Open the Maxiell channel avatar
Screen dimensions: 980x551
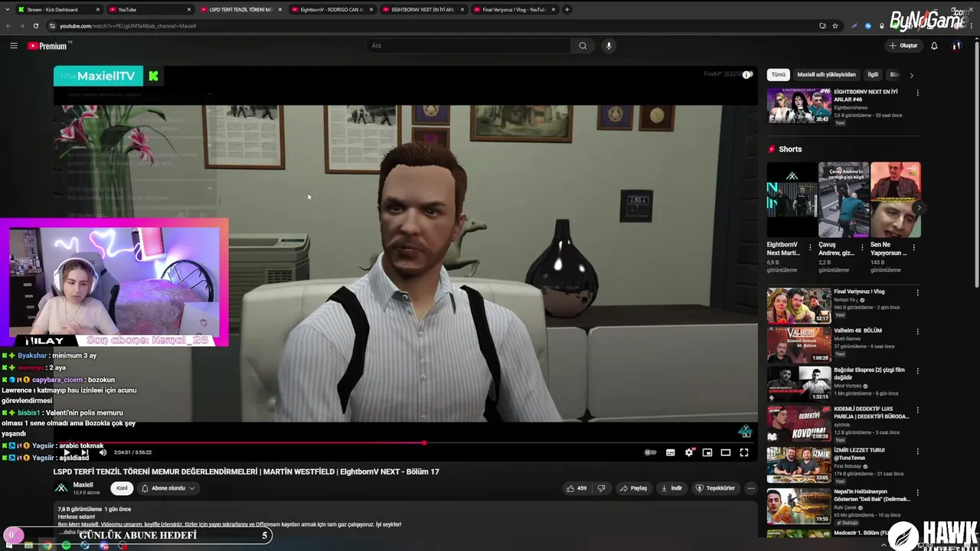coord(61,488)
